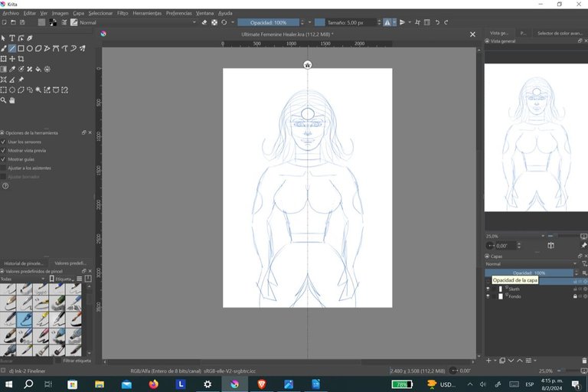
Task: Toggle 'Mostrar vista previa' checkbox
Action: click(x=3, y=150)
